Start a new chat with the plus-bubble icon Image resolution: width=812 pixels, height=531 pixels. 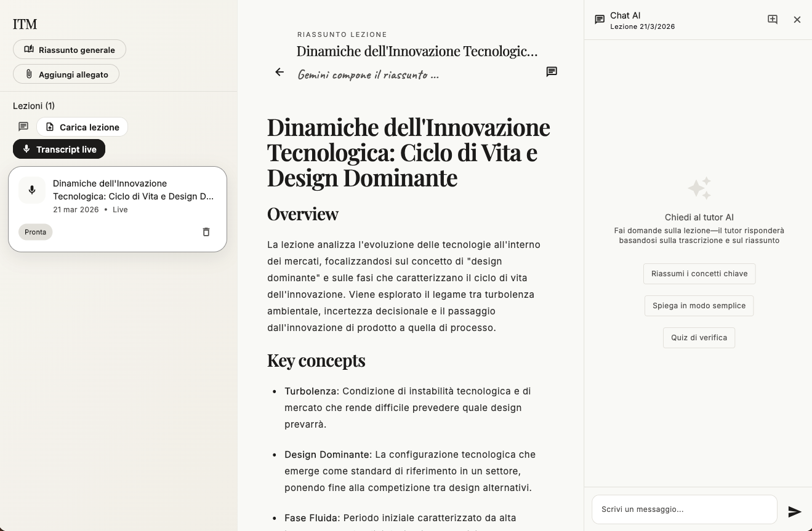coord(772,19)
